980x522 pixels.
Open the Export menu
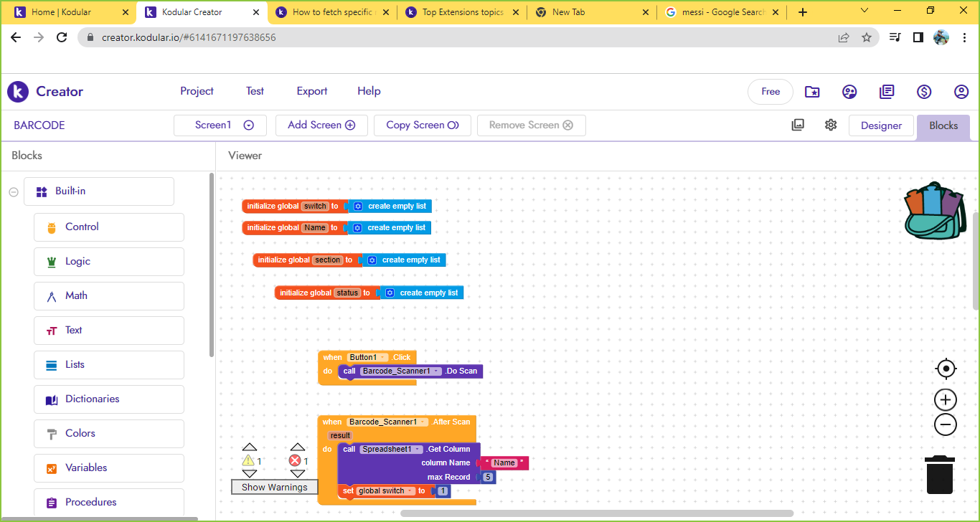click(311, 91)
